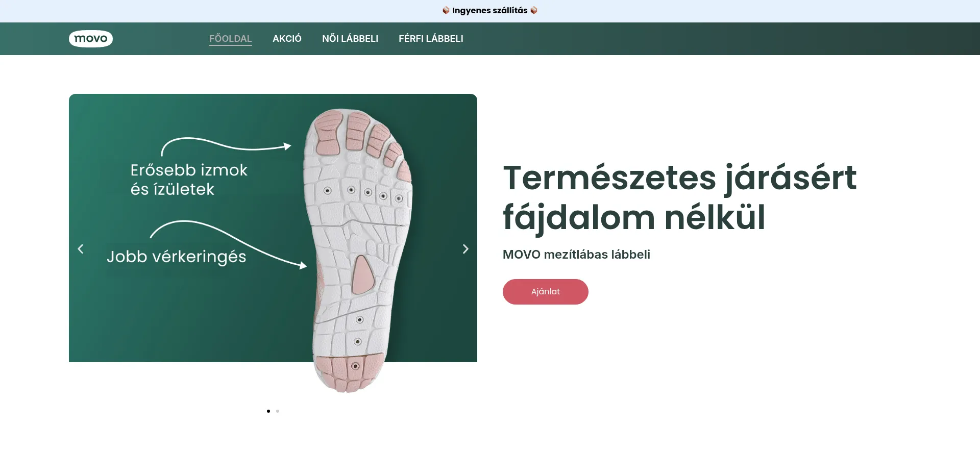Click the Természetes járásért fájdalom nélkül heading
Viewport: 980px width, 453px height.
[679, 198]
